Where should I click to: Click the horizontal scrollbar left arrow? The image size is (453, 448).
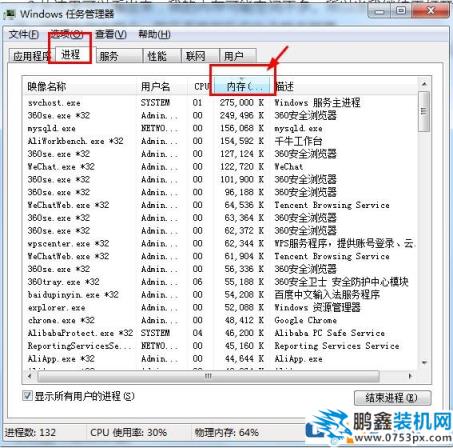[30, 376]
